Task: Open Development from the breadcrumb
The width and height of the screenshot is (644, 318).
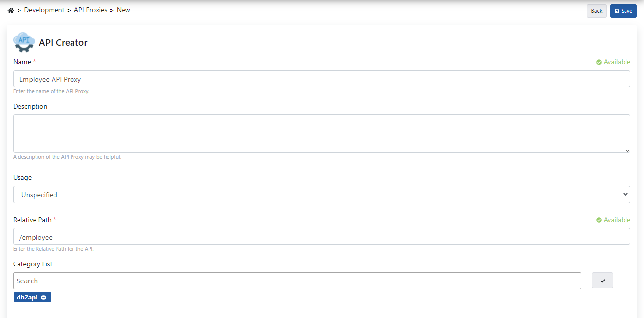Action: pyautogui.click(x=44, y=9)
